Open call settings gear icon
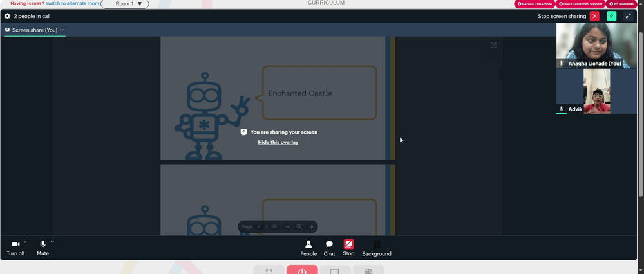The image size is (644, 274). 7,17
